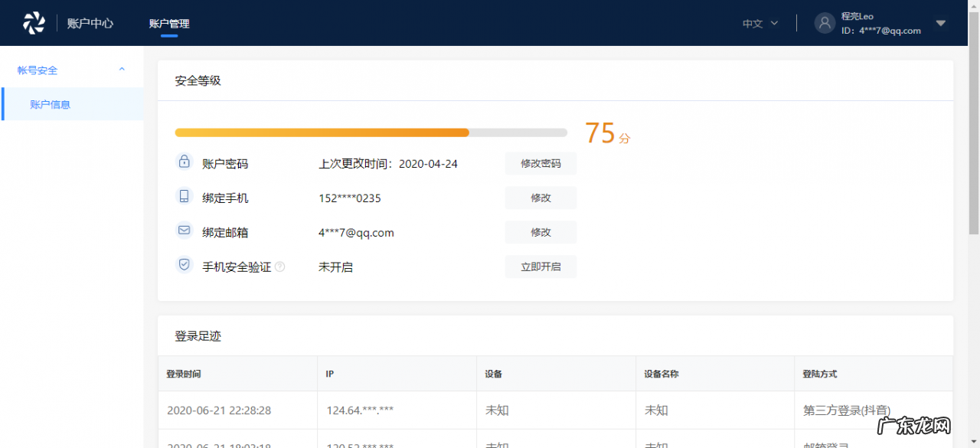
Task: Click the orange security score progress bar
Action: [x=322, y=132]
